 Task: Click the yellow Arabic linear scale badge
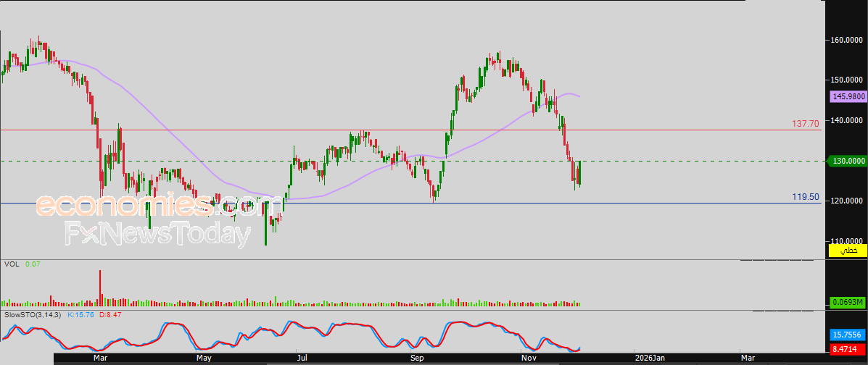tap(847, 251)
